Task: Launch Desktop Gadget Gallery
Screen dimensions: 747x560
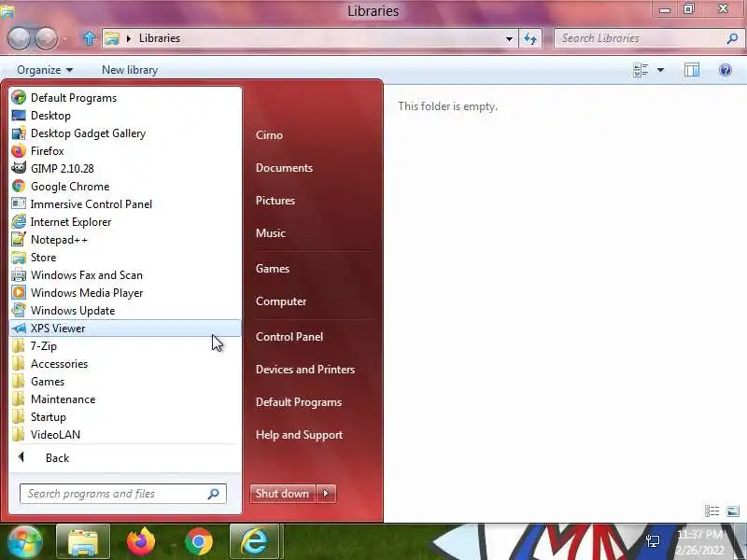Action: pos(125,133)
